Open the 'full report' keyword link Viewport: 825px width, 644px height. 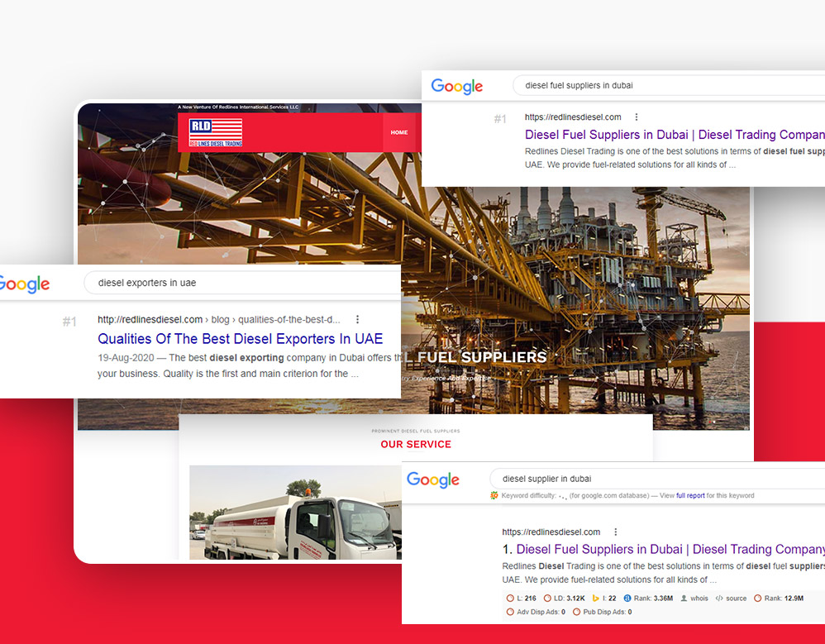(690, 496)
